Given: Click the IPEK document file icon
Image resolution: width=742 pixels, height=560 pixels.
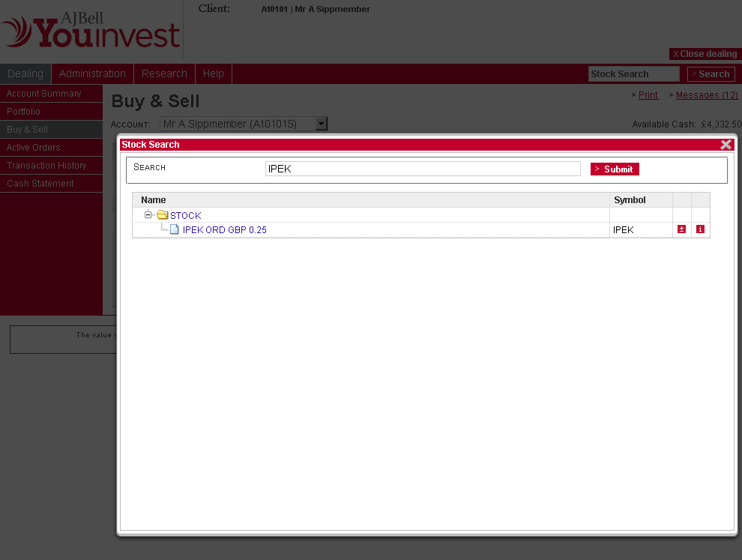Looking at the screenshot, I should [175, 230].
